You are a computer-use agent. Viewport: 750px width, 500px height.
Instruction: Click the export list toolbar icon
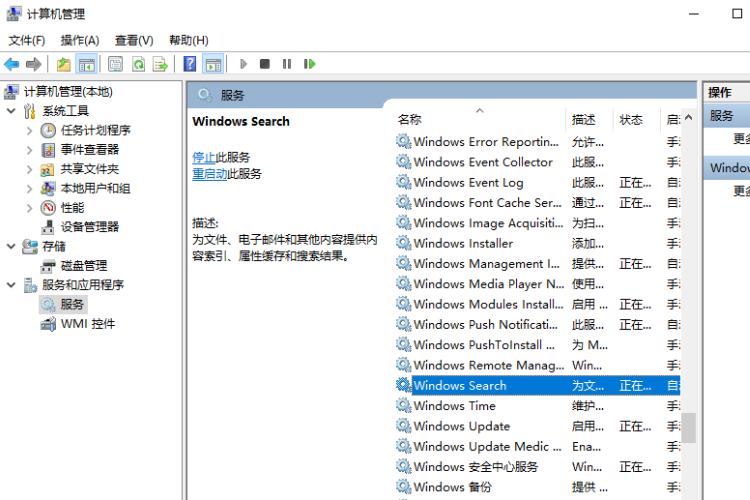160,64
